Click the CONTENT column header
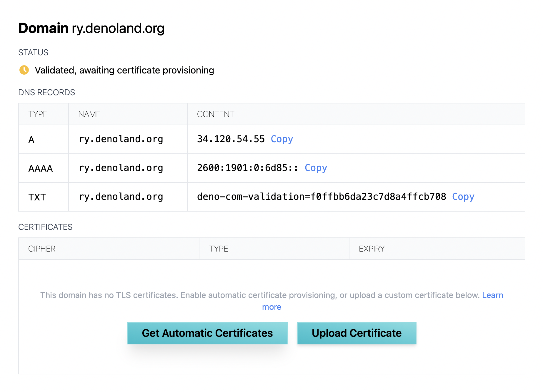 pos(216,114)
